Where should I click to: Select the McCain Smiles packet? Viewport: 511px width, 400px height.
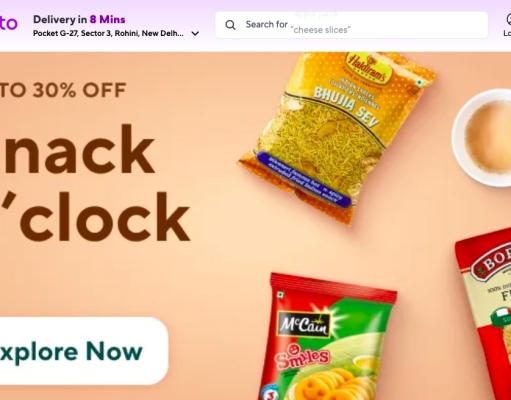coord(328,337)
